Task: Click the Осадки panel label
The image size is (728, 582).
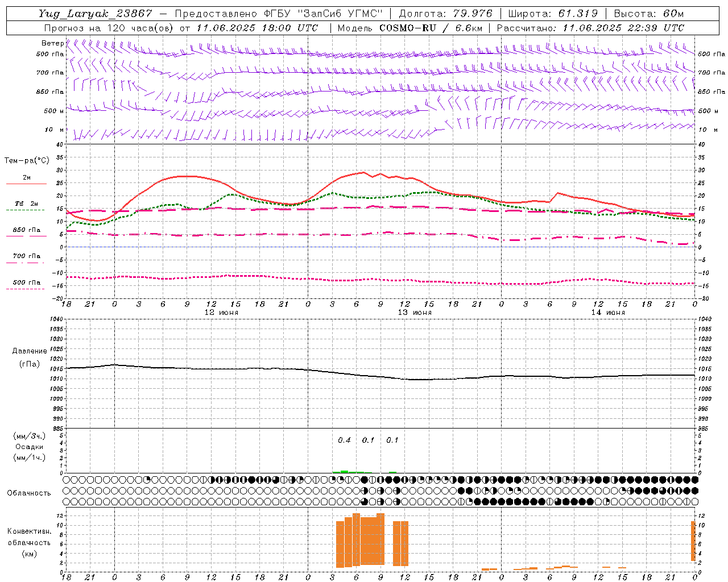Action: tap(30, 447)
